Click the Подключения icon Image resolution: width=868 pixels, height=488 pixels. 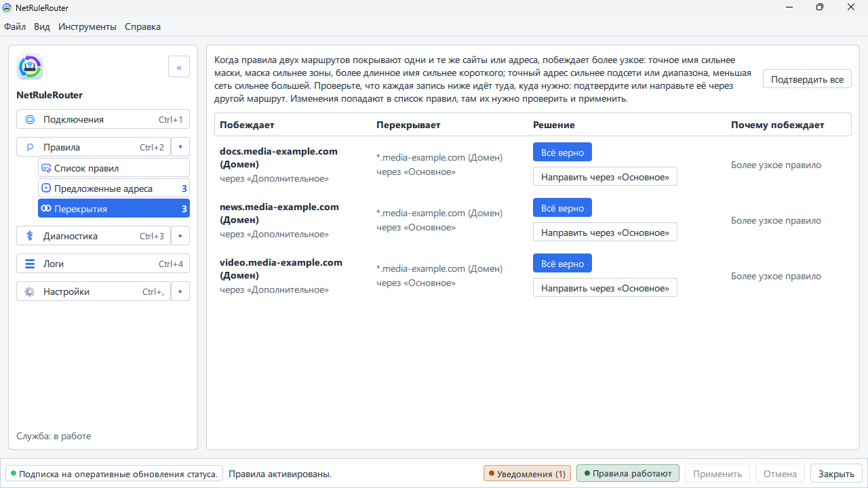coord(30,119)
